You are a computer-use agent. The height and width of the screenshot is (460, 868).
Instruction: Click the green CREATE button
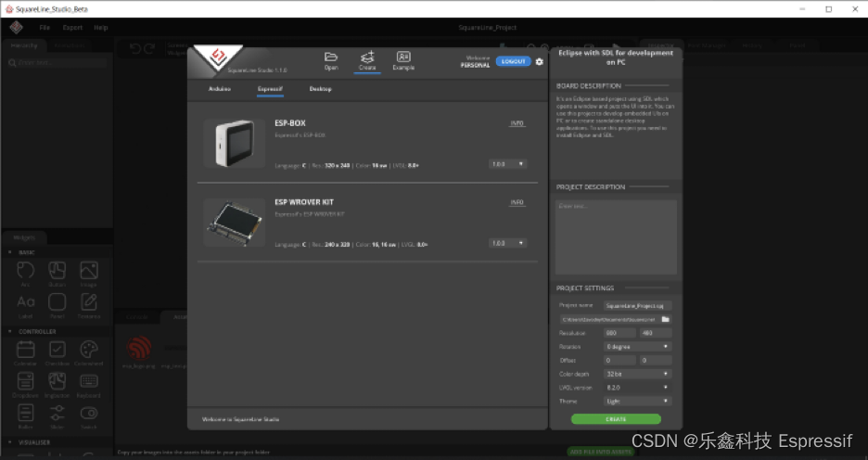click(x=616, y=419)
